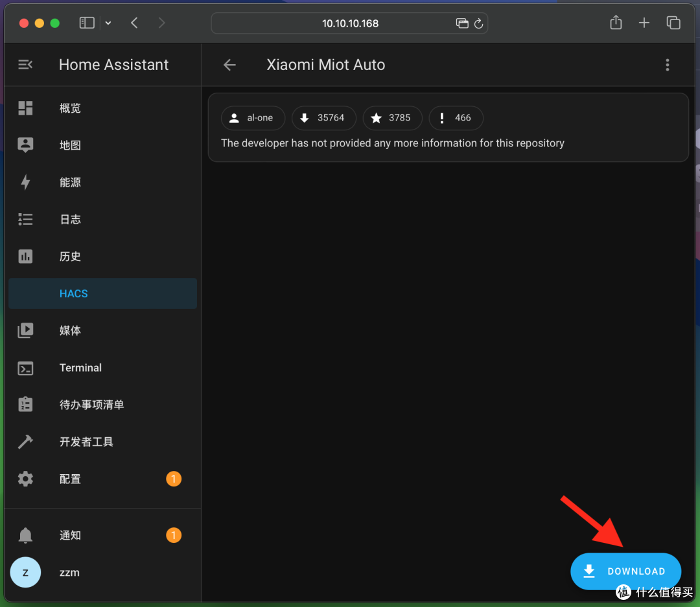The image size is (700, 607).
Task: Open the 媒体 media player icon
Action: click(x=25, y=330)
